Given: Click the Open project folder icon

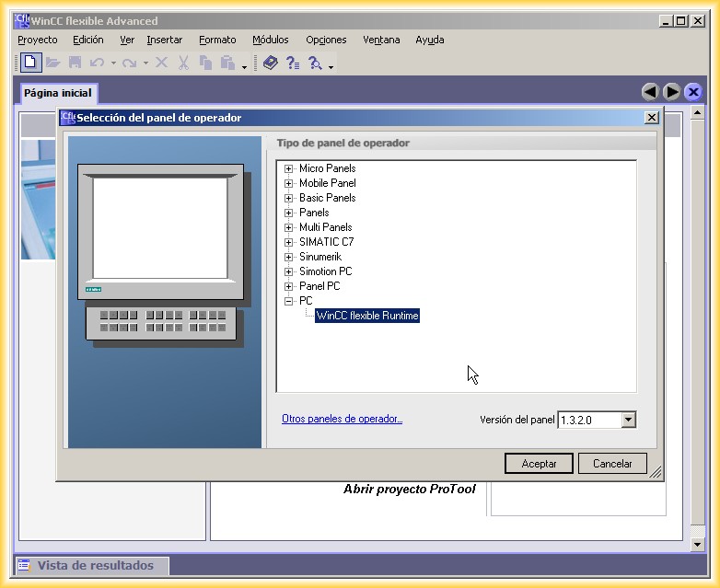Looking at the screenshot, I should pos(53,63).
